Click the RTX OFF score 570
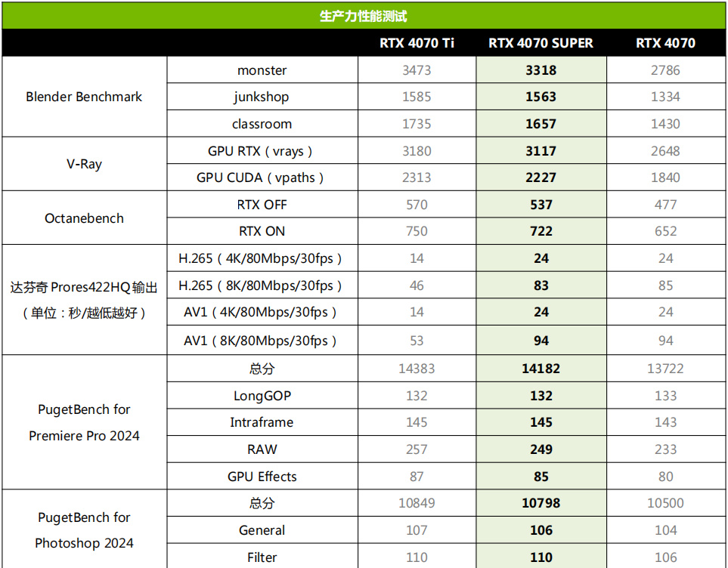 (x=417, y=205)
